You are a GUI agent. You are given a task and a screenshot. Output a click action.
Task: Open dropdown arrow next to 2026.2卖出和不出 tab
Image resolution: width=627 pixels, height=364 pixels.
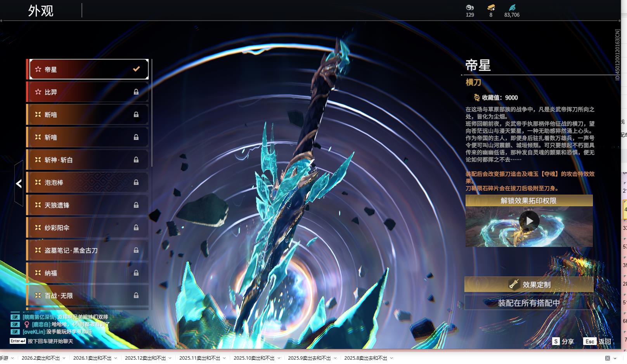pyautogui.click(x=64, y=358)
